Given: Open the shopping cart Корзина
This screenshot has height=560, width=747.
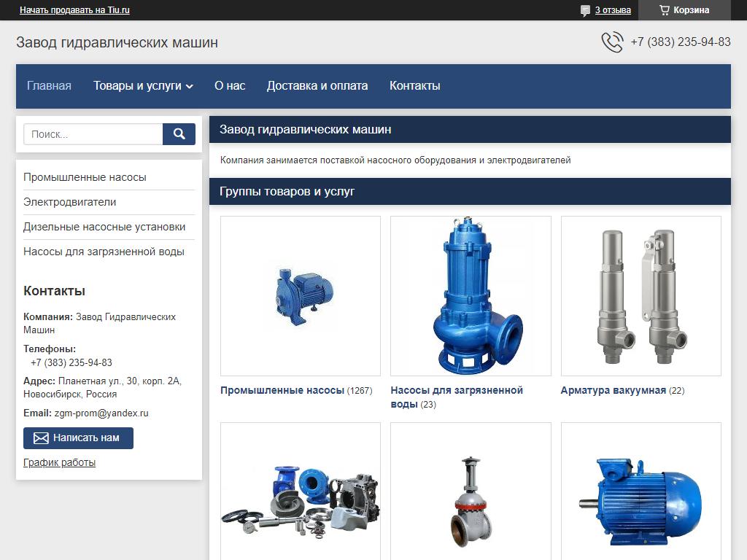Looking at the screenshot, I should (x=684, y=10).
